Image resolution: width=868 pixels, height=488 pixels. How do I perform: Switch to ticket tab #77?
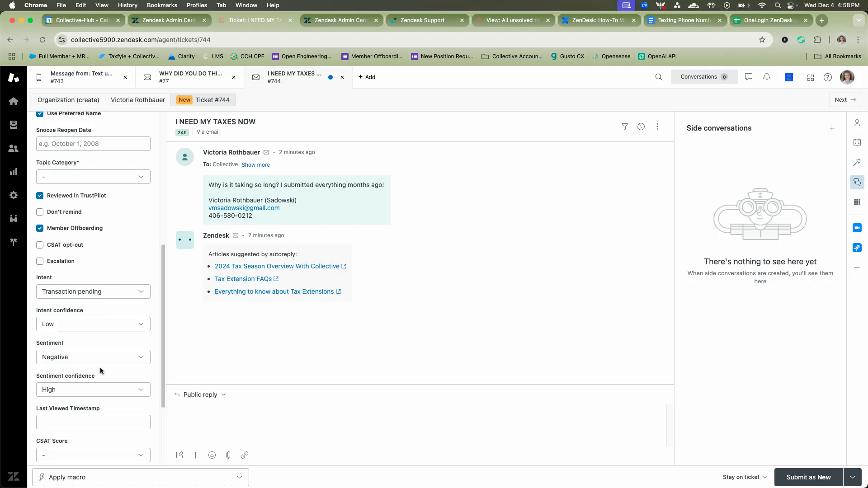190,77
